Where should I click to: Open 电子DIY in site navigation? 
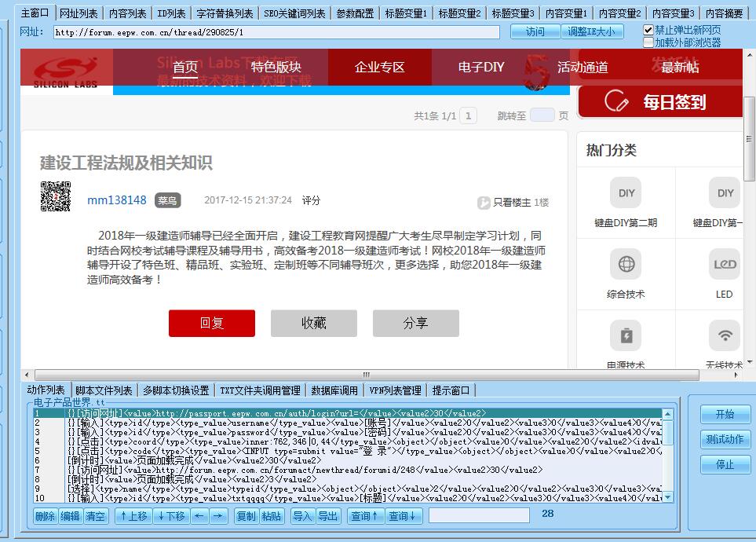[481, 67]
